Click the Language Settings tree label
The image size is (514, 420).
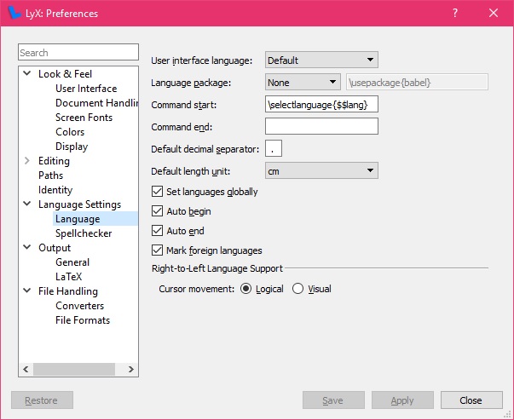pos(79,204)
